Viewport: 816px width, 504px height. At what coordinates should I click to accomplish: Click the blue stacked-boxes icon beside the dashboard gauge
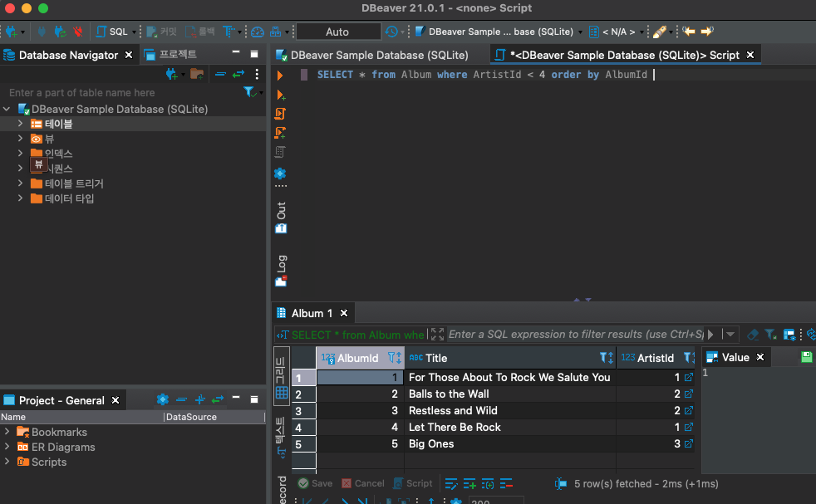click(x=275, y=32)
